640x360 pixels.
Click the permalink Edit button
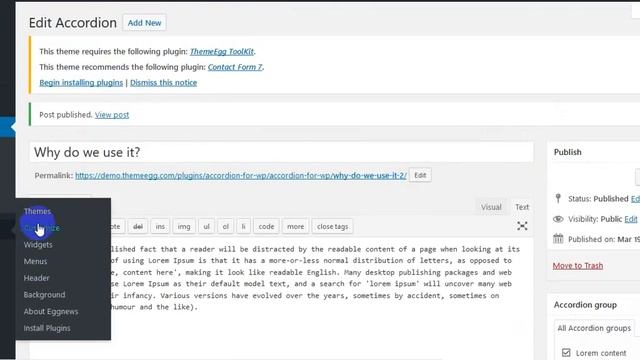420,175
